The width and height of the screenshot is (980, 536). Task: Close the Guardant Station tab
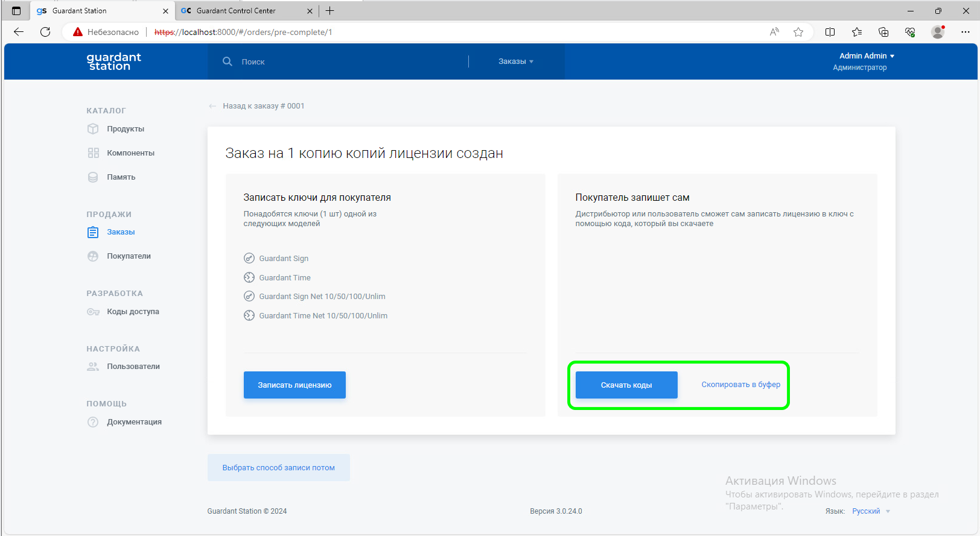(x=165, y=11)
